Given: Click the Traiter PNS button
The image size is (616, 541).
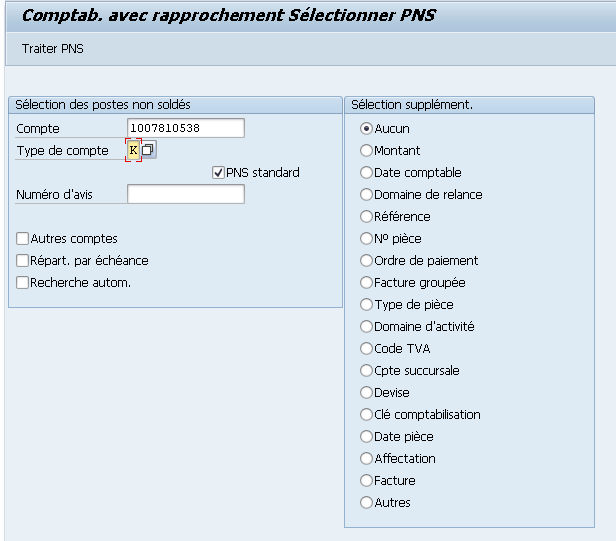Looking at the screenshot, I should pyautogui.click(x=52, y=49).
